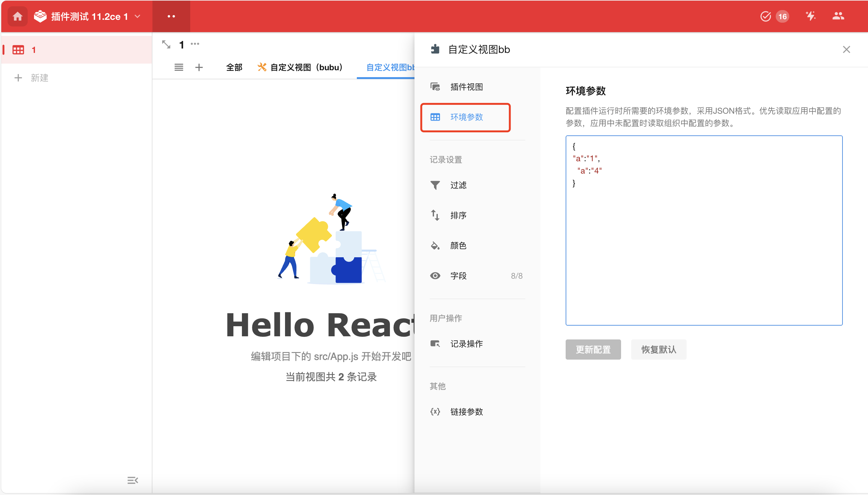The image size is (868, 495).
Task: Click the red table icon for sheet 1
Action: [x=18, y=50]
